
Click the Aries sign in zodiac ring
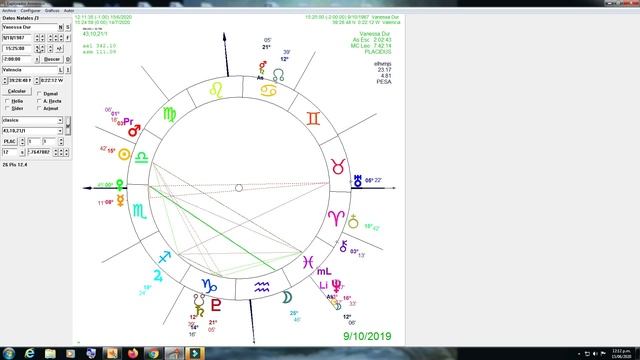336,218
